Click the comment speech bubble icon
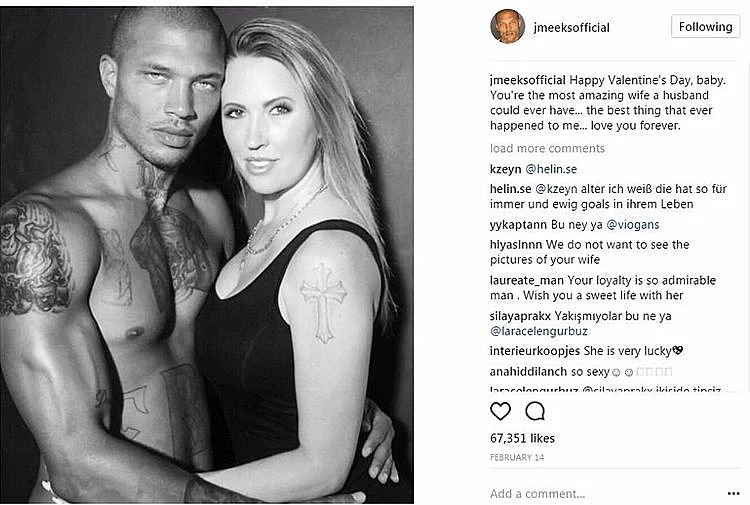The width and height of the screenshot is (750, 505). 535,411
